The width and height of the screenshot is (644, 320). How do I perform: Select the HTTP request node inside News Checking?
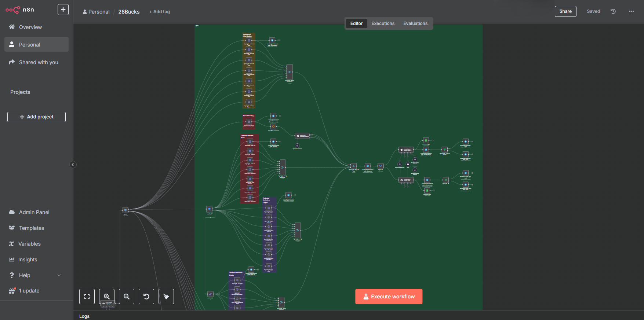tap(249, 122)
